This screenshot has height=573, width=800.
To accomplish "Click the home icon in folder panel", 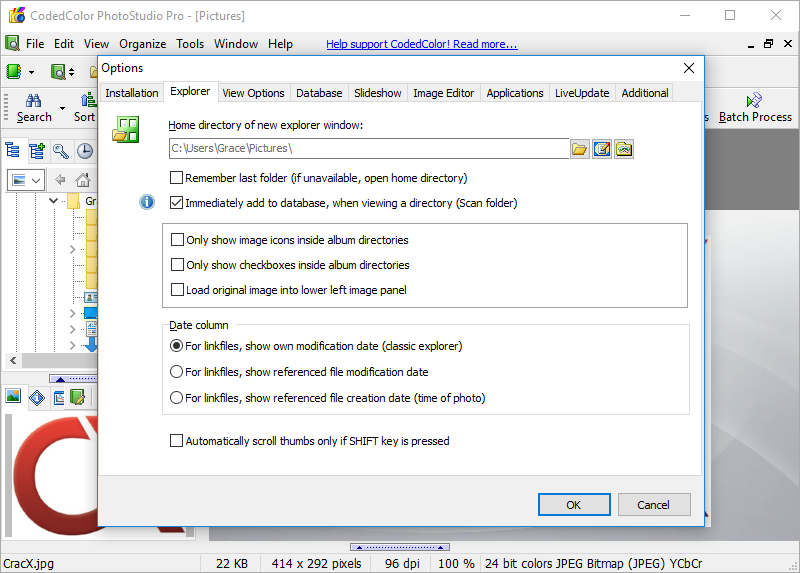I will [x=83, y=180].
